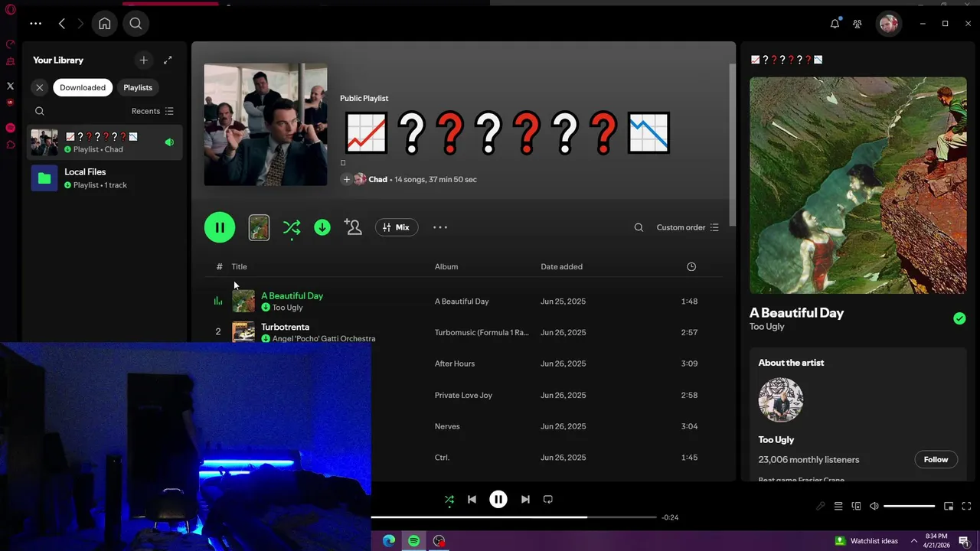Sort by the Date added column header

561,266
